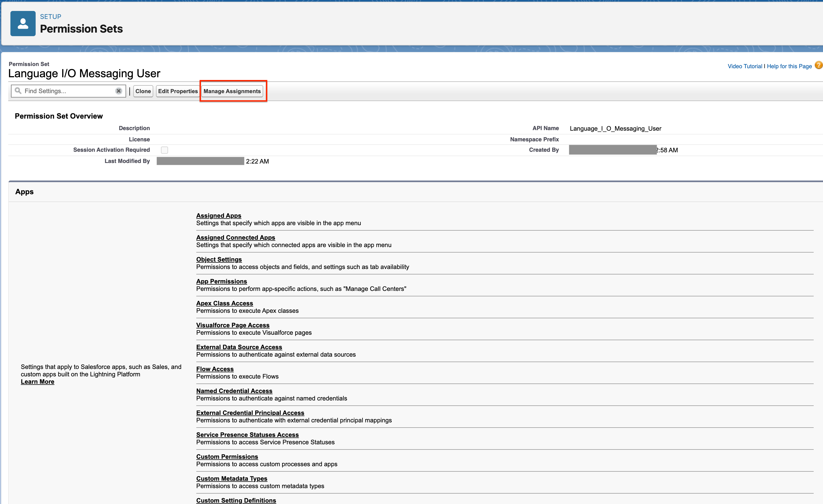Click the Description field label

[x=134, y=128]
